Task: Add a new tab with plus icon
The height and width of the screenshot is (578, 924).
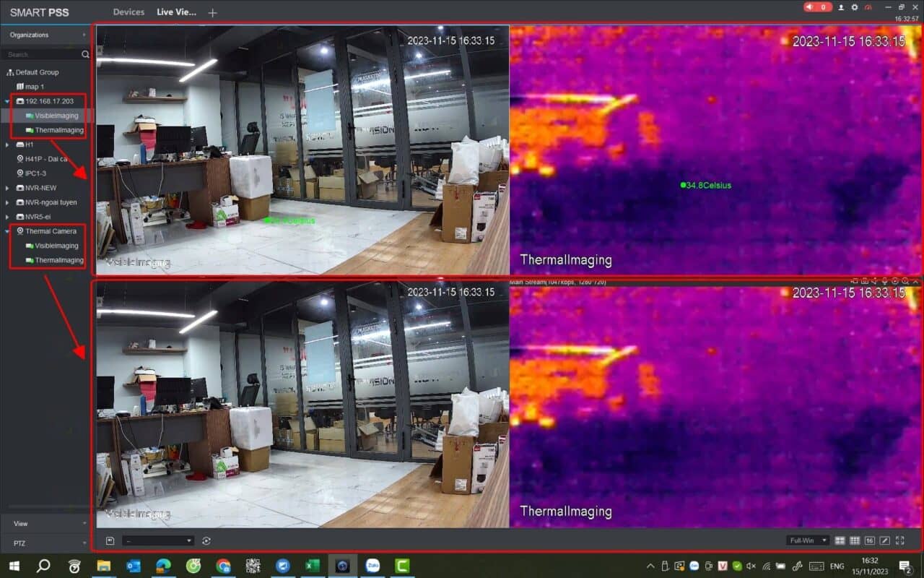Action: pyautogui.click(x=212, y=13)
